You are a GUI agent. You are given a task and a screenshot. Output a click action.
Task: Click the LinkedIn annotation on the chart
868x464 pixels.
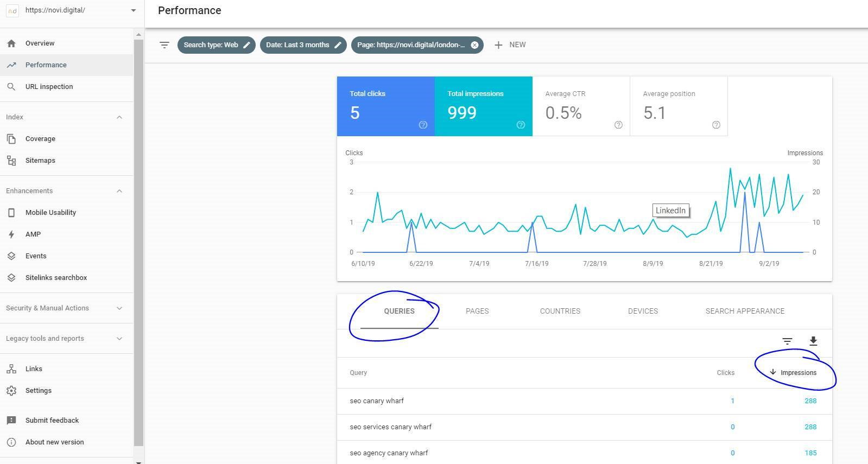coord(670,211)
